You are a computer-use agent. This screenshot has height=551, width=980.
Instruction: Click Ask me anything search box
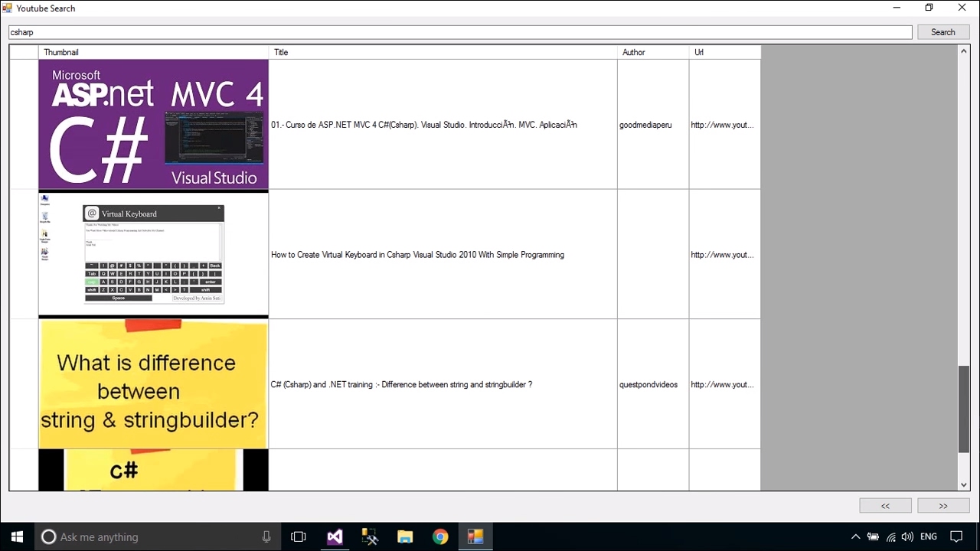(158, 536)
